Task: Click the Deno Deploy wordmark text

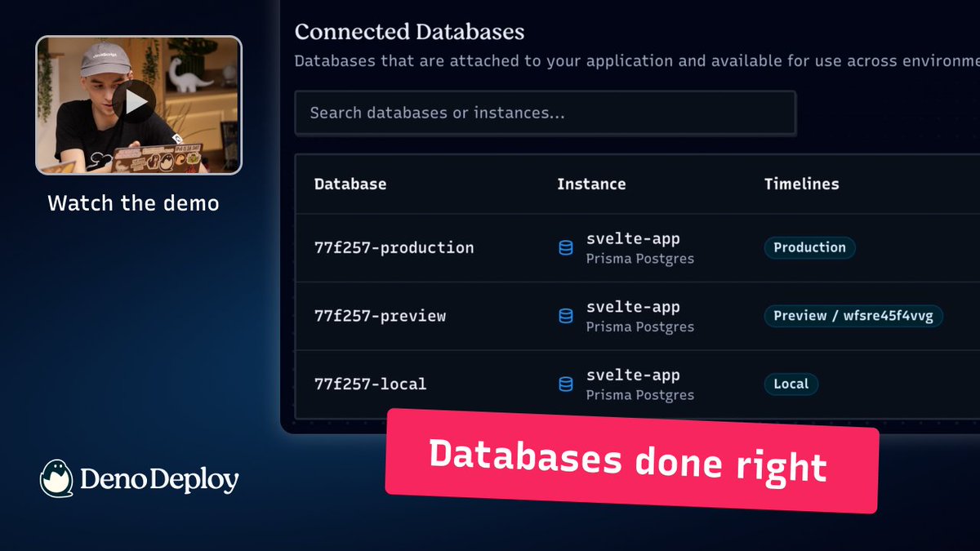Action: pyautogui.click(x=159, y=480)
